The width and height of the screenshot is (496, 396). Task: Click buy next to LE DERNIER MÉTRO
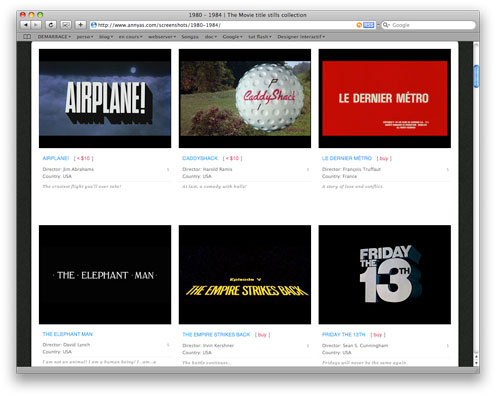pyautogui.click(x=384, y=158)
